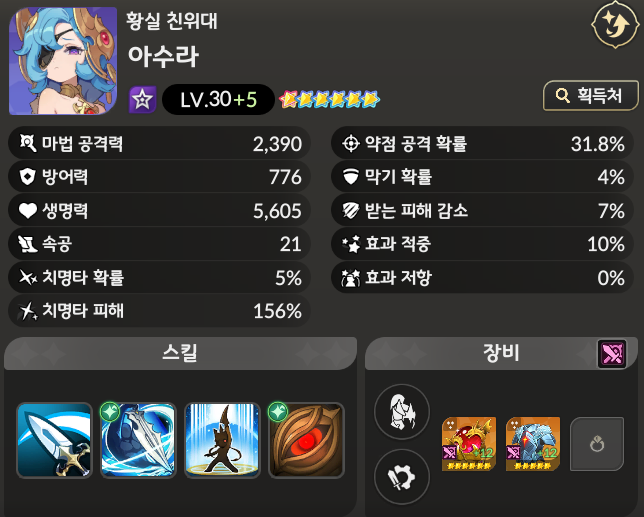Select the purple star rank badge
This screenshot has width=644, height=517.
pyautogui.click(x=143, y=99)
